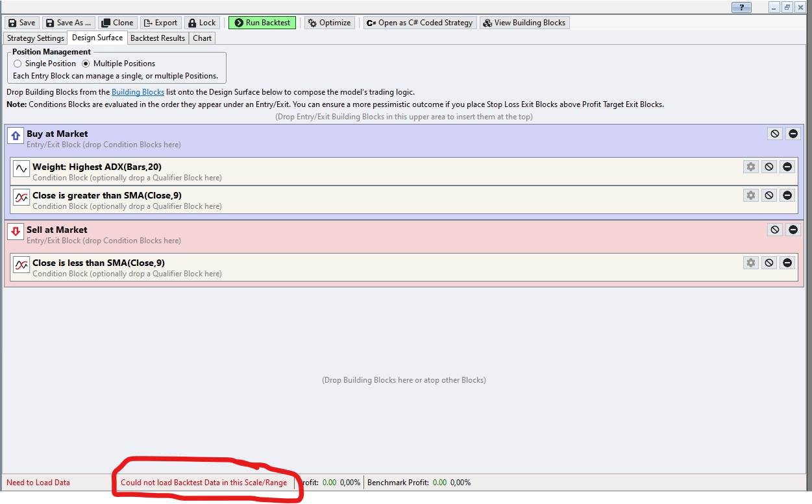Screen dimensions: 812x504
Task: Open the Backtest Results tab
Action: [158, 38]
